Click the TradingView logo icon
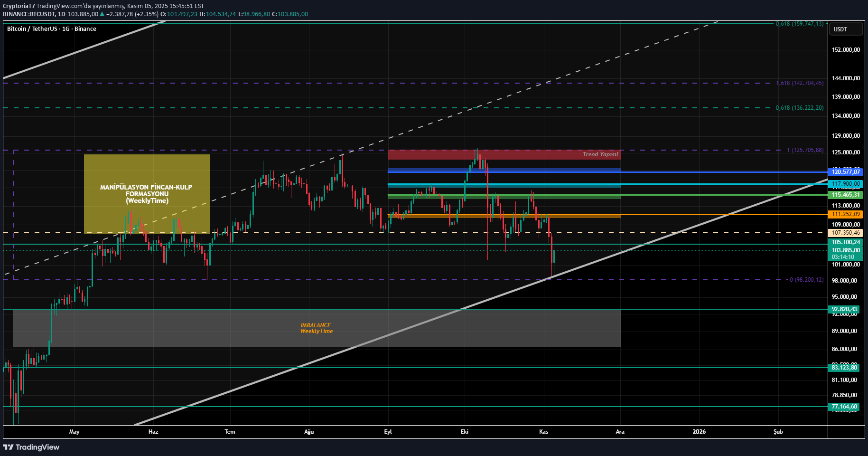Image resolution: width=868 pixels, height=456 pixels. click(x=8, y=447)
